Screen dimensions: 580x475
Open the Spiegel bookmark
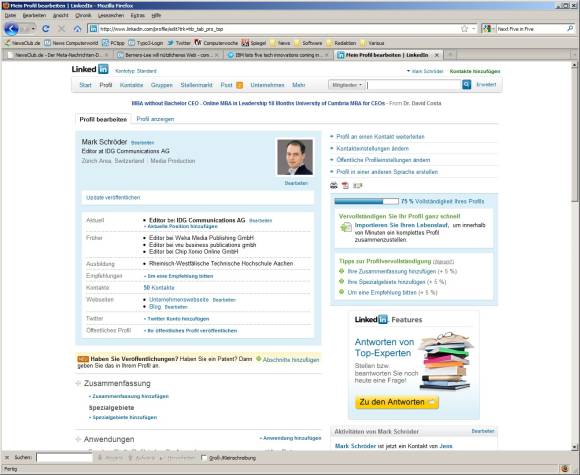click(254, 43)
